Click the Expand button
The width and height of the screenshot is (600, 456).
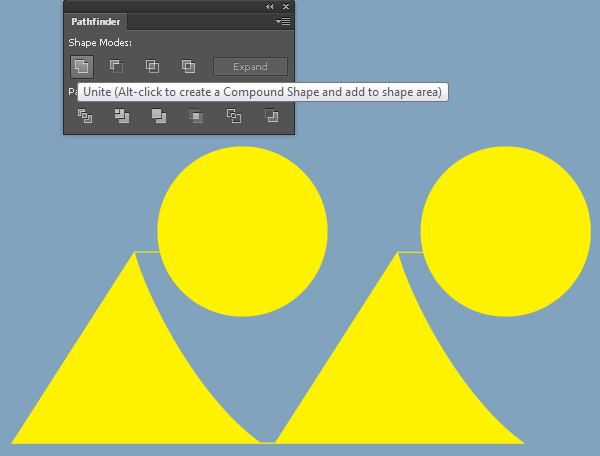click(x=250, y=67)
